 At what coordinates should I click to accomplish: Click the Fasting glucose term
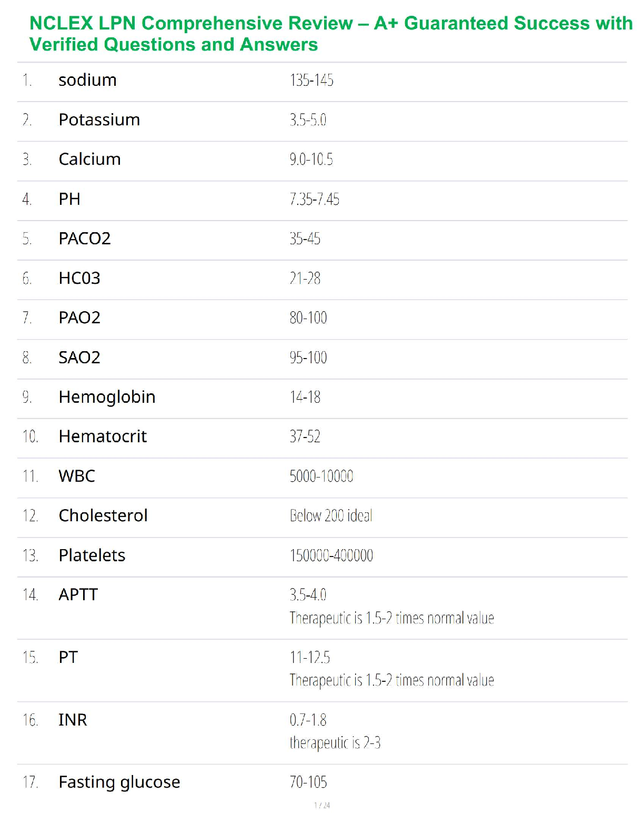tap(119, 782)
